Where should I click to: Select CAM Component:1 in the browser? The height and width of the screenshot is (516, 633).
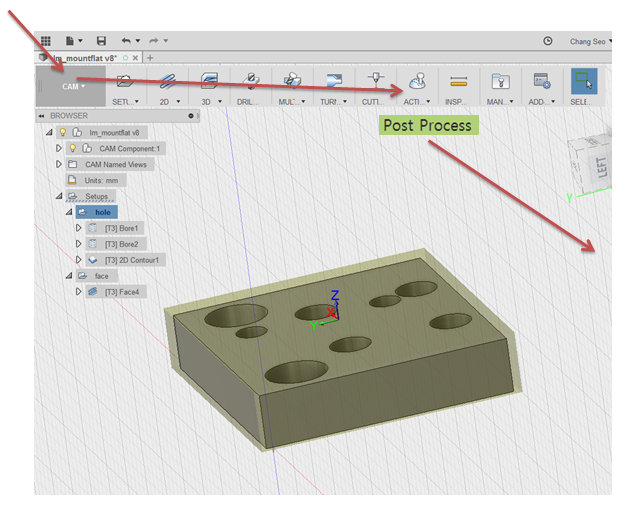pyautogui.click(x=130, y=149)
